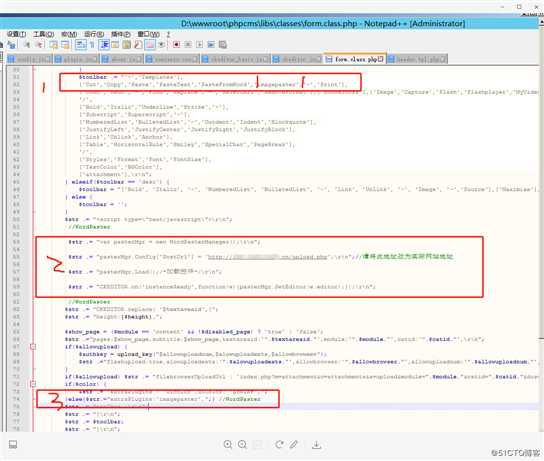The height and width of the screenshot is (461, 544).
Task: Click the 1:1 original size viewer icon
Action: [x=258, y=445]
